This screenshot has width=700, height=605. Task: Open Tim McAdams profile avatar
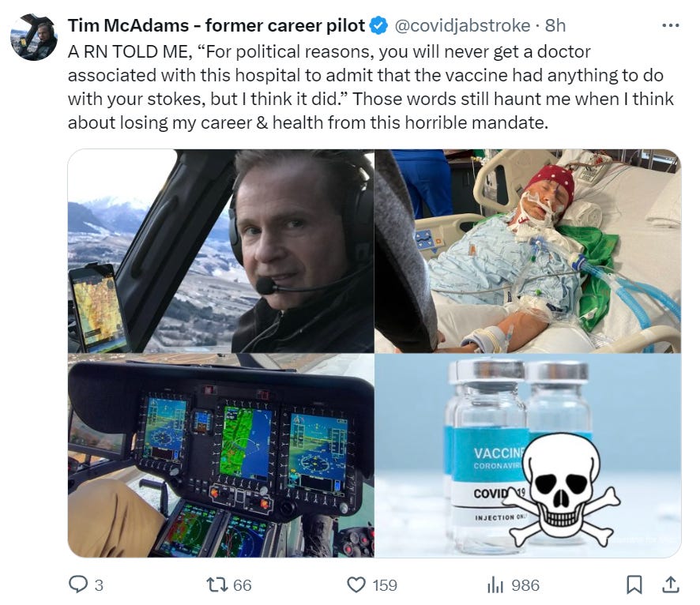tap(34, 37)
